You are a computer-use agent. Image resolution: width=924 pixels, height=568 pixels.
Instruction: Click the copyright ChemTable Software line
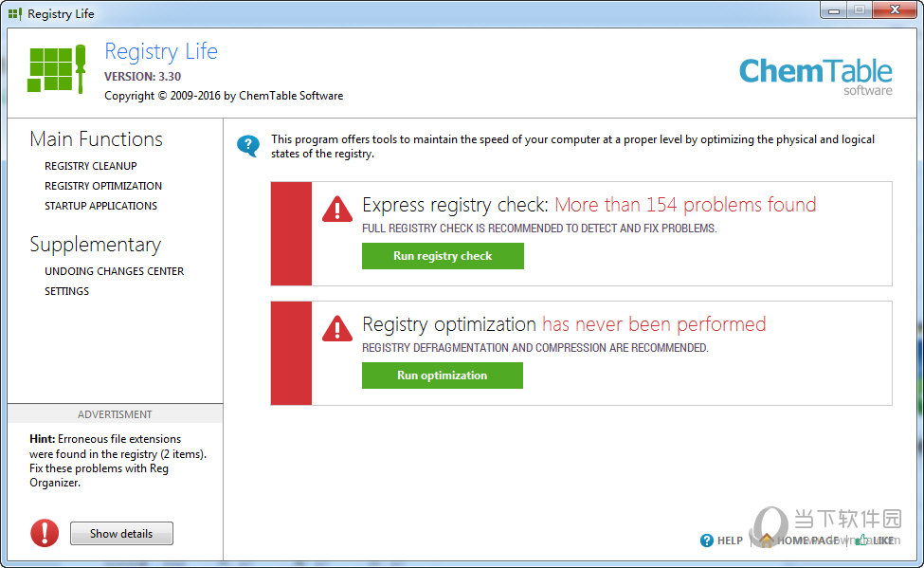[x=224, y=96]
